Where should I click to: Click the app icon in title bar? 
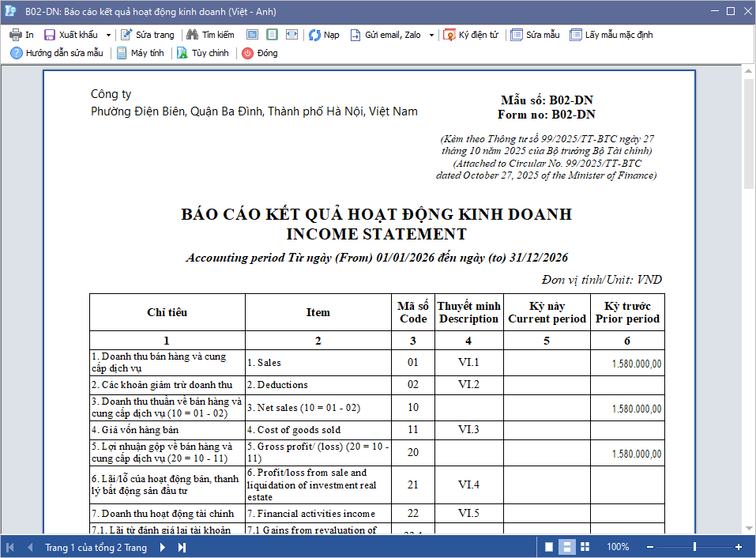10,11
